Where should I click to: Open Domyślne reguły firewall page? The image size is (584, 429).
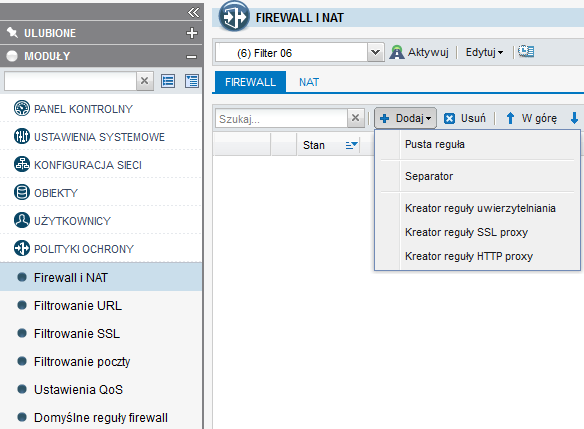101,417
